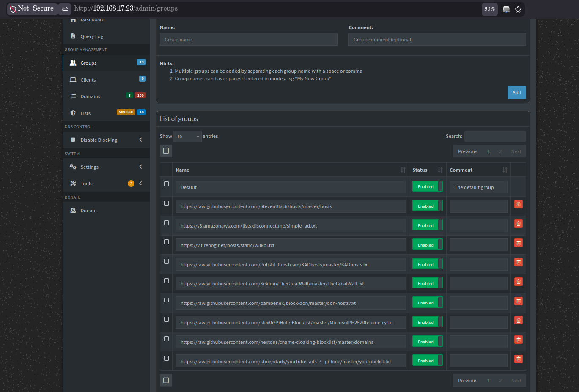Image resolution: width=579 pixels, height=392 pixels.
Task: Click the Group comment optional field
Action: [x=437, y=40]
